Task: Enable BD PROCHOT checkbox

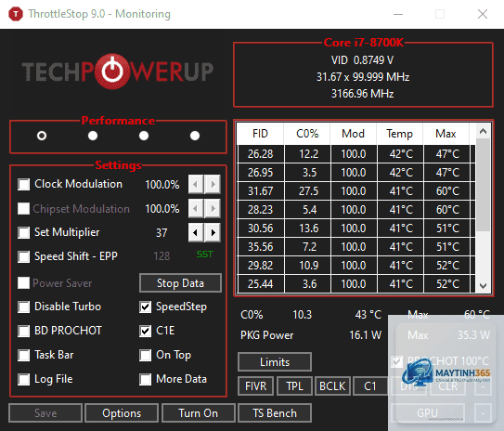Action: pyautogui.click(x=24, y=331)
